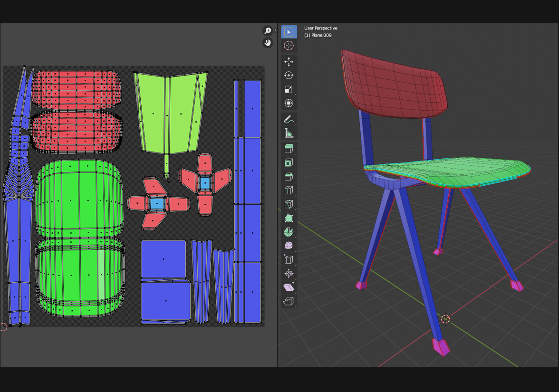Click the UV editor pan hand icon
The width and height of the screenshot is (559, 392).
tap(268, 43)
